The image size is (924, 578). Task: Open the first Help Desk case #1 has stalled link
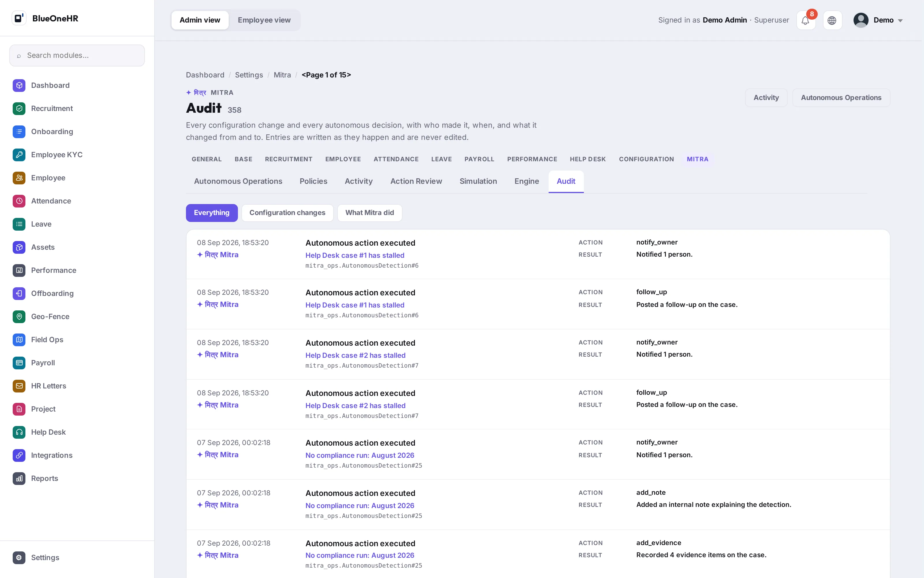pos(355,255)
